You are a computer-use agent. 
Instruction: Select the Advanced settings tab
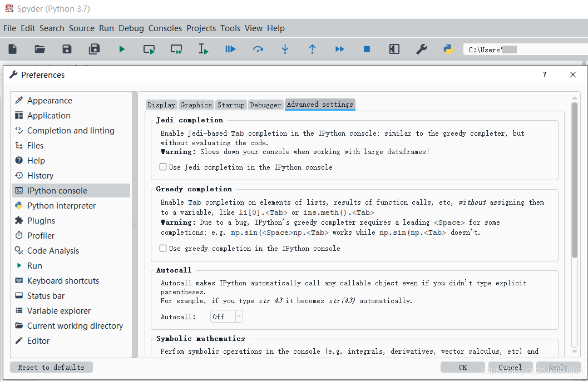(320, 104)
